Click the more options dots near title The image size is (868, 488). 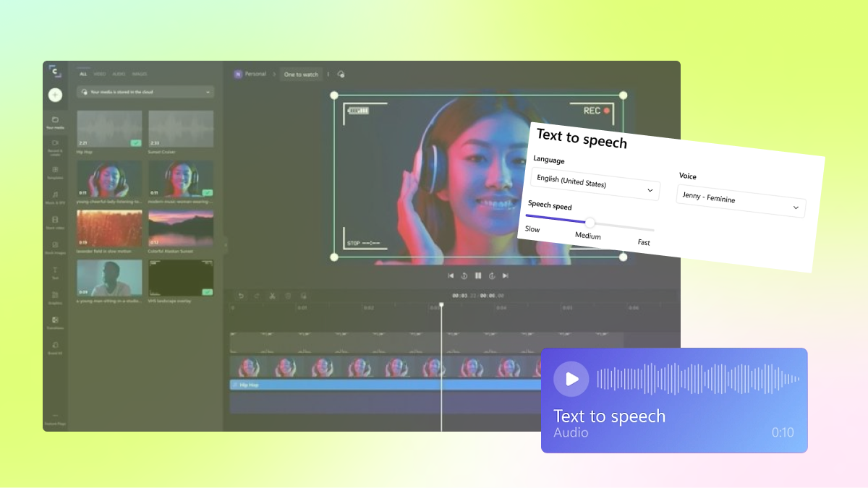(328, 74)
